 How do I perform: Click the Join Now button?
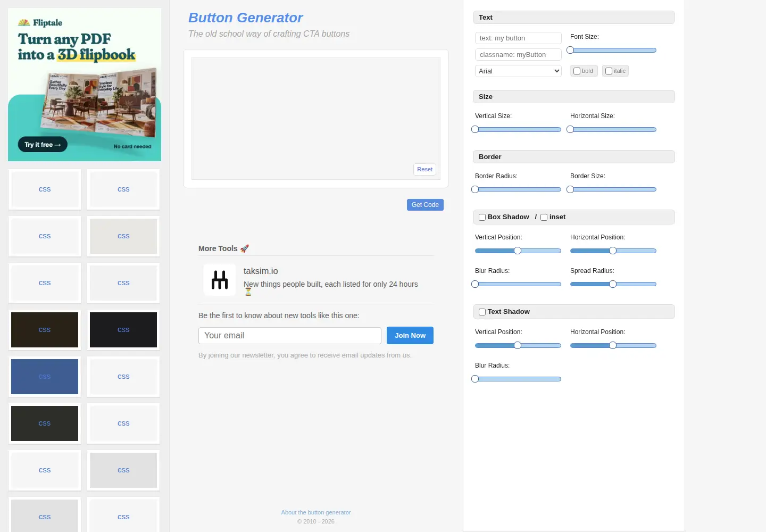pyautogui.click(x=410, y=336)
